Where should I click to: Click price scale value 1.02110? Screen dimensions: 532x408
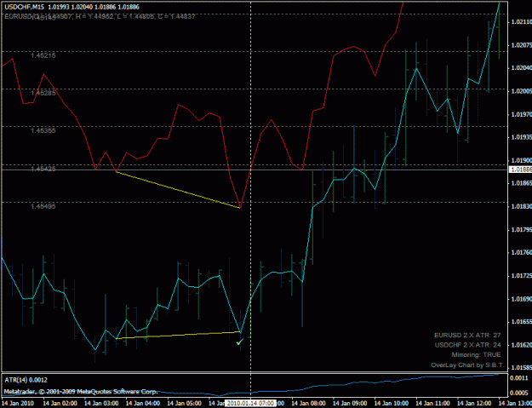point(521,22)
